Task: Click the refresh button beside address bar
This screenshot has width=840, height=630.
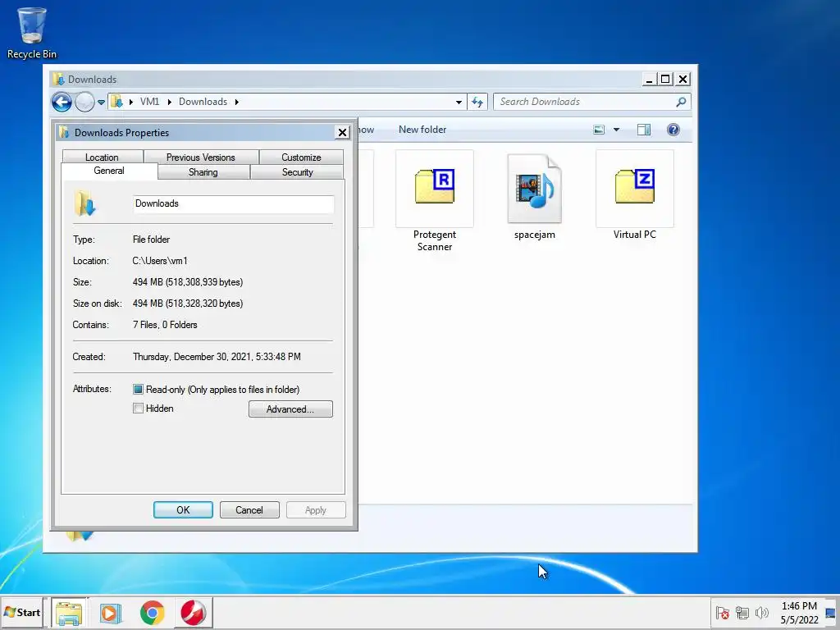Action: [x=477, y=102]
